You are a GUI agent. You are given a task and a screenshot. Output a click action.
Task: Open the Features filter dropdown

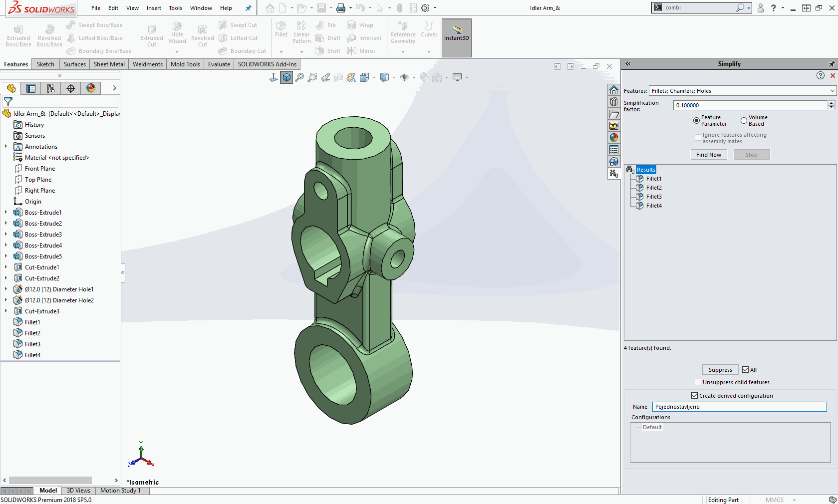click(x=832, y=91)
